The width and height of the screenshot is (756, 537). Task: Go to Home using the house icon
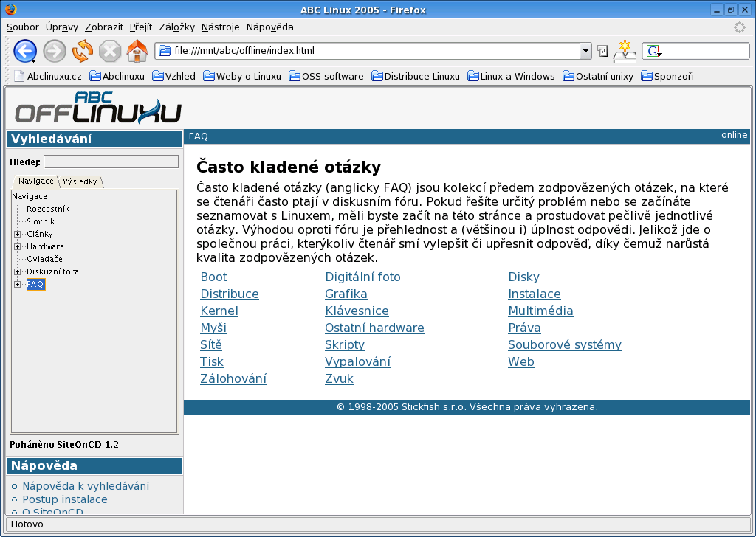(137, 51)
